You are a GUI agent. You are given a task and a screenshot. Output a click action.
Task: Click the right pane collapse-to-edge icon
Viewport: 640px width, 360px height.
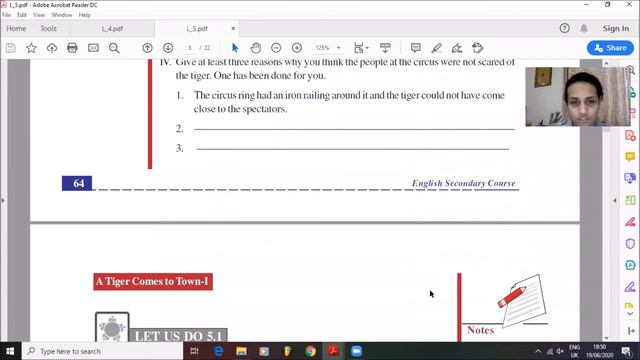(x=631, y=331)
